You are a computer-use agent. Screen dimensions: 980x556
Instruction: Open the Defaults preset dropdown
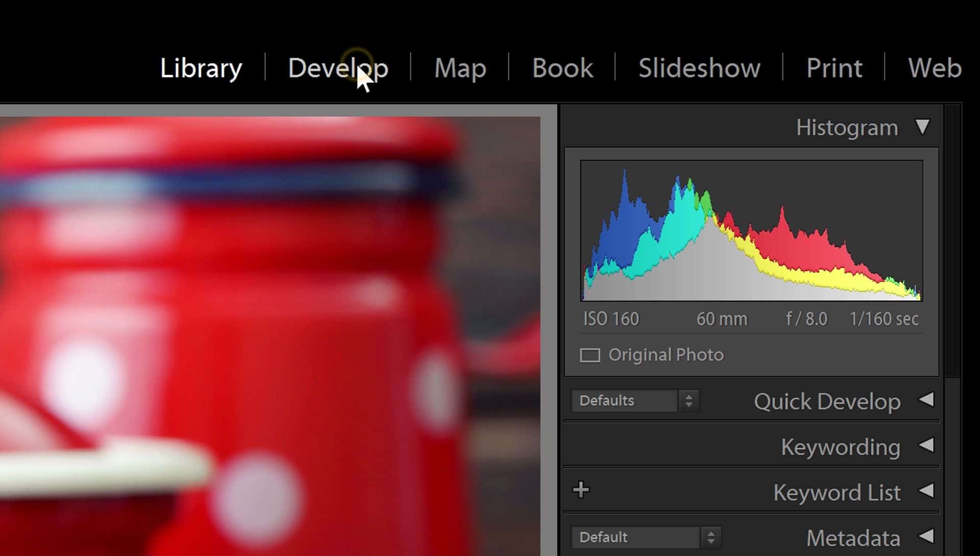point(635,401)
